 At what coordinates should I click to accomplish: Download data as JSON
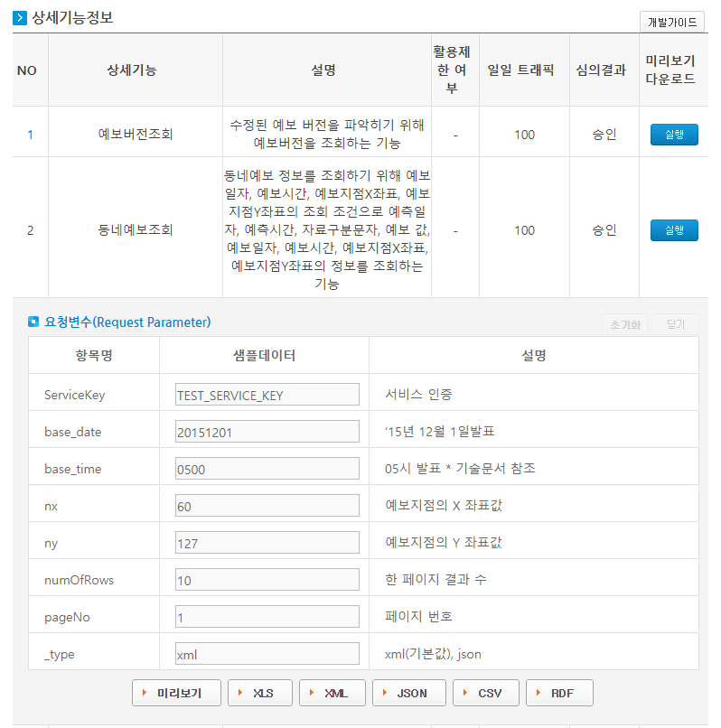pyautogui.click(x=409, y=693)
